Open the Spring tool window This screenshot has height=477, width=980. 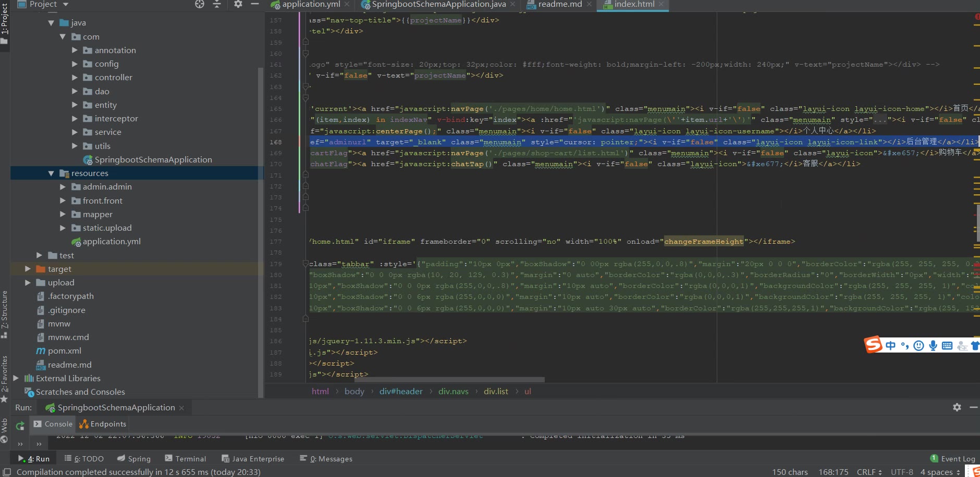tap(134, 459)
